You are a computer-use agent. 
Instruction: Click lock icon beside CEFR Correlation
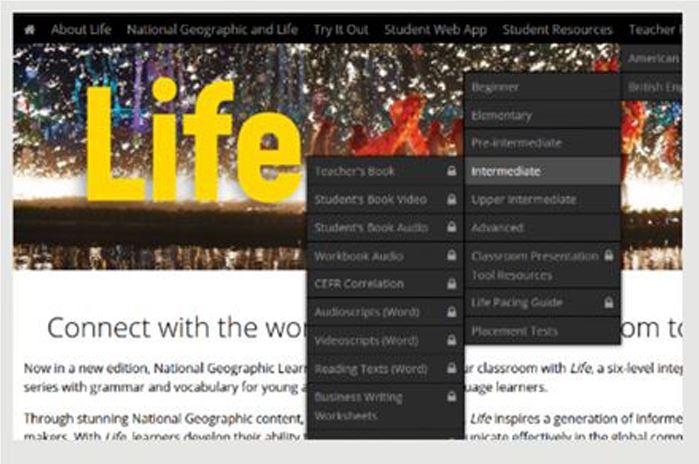(x=452, y=283)
